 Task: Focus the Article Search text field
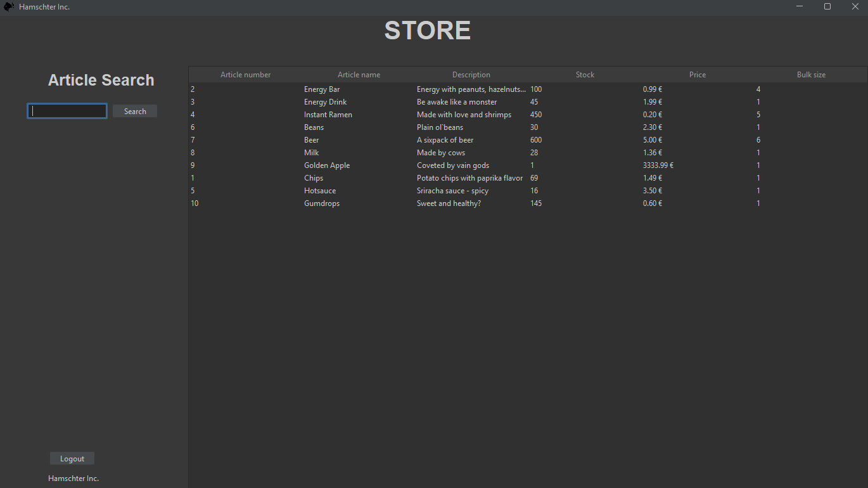coord(67,112)
